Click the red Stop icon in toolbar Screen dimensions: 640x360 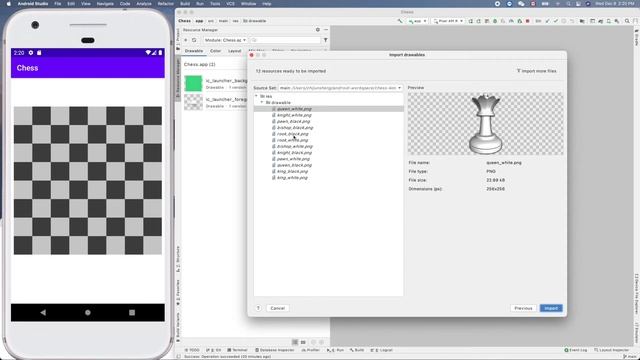[x=527, y=21]
